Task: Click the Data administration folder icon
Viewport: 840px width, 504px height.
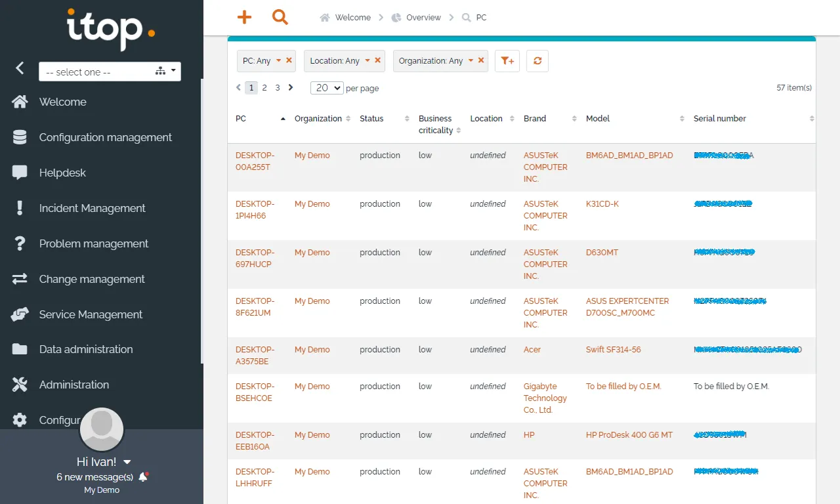Action: (x=20, y=349)
